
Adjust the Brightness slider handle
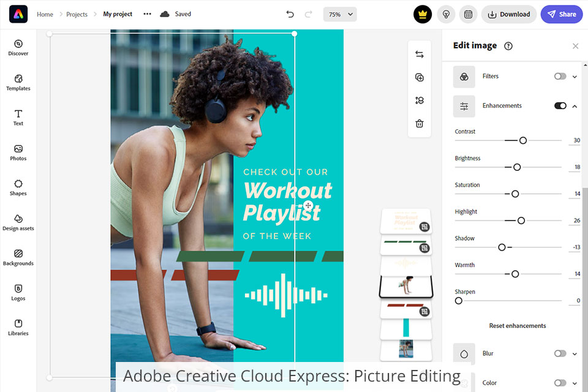pyautogui.click(x=517, y=167)
